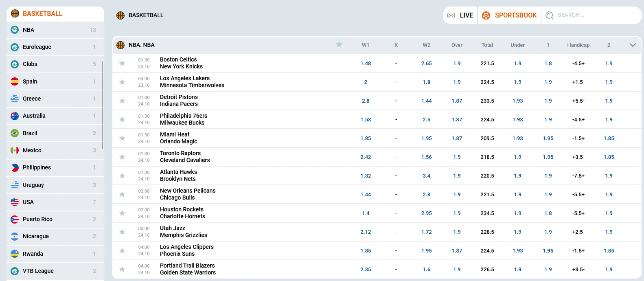Click the Rwanda flag icon

tap(15, 254)
